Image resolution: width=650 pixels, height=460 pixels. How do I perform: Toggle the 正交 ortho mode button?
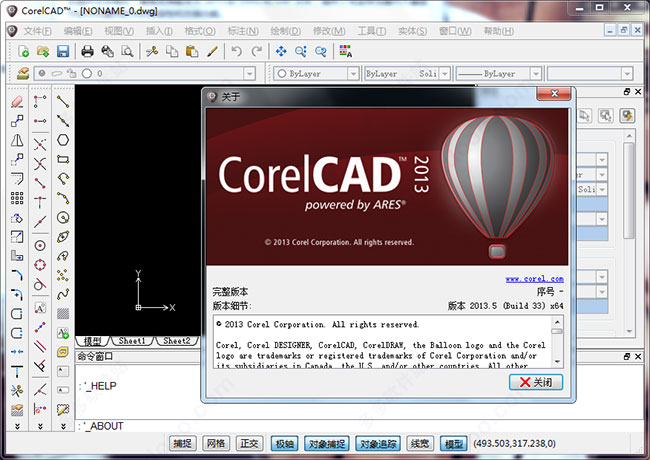pyautogui.click(x=250, y=444)
